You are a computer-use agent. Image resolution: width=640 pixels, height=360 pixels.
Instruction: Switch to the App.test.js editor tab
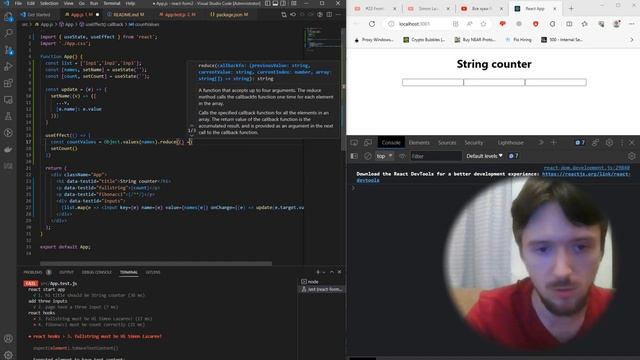pyautogui.click(x=177, y=14)
